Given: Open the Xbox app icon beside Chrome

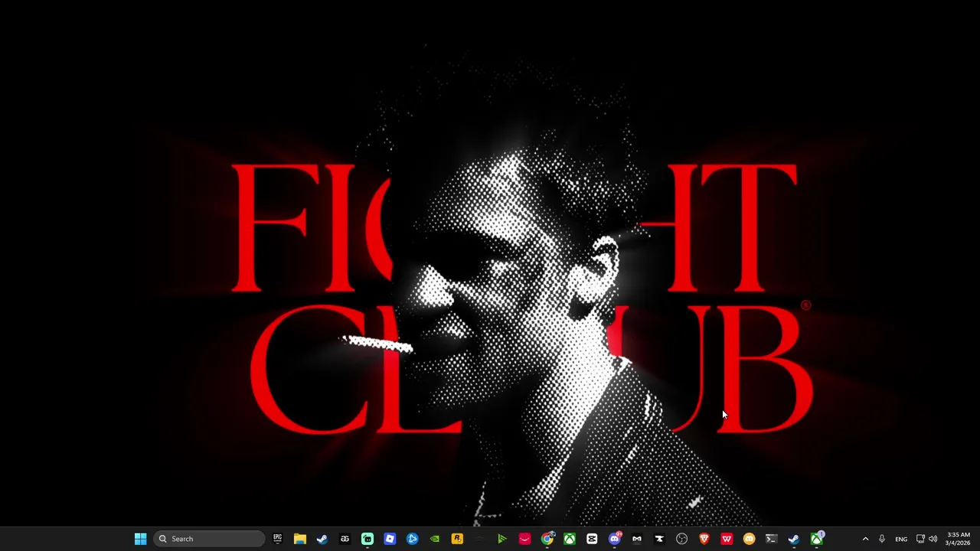Looking at the screenshot, I should 570,539.
